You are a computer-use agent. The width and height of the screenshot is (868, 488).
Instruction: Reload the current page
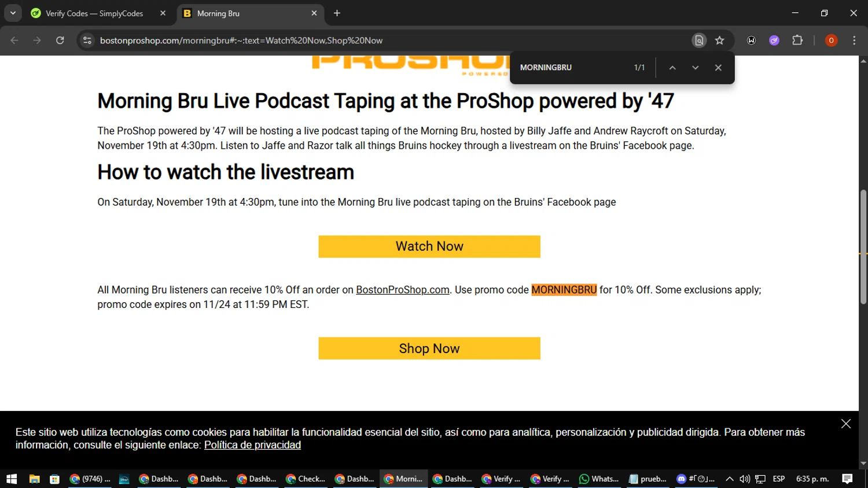[60, 41]
